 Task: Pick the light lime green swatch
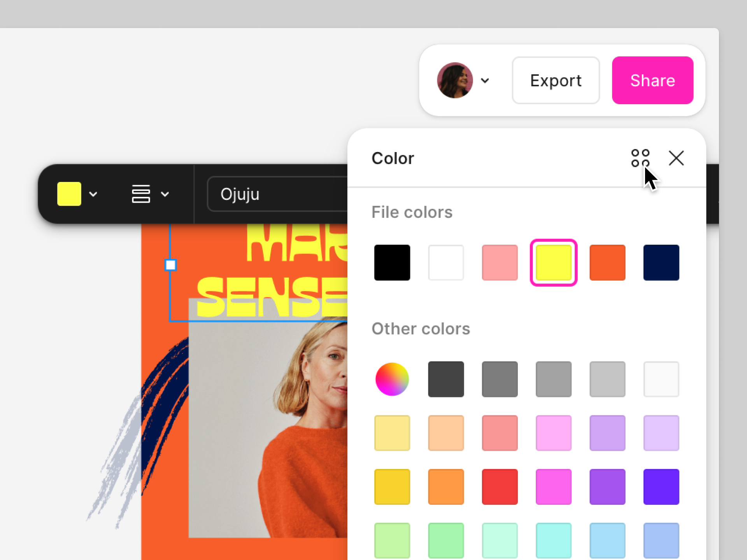pos(392,541)
